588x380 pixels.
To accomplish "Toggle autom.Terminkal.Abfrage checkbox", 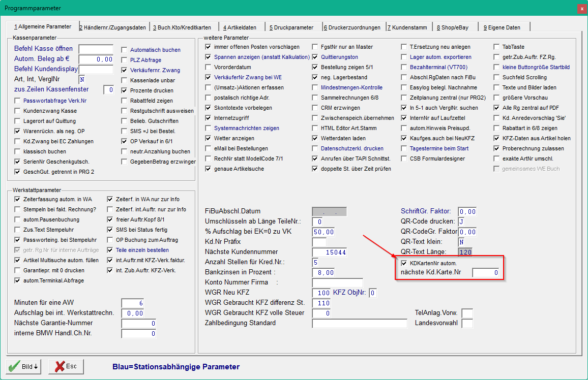I will pyautogui.click(x=17, y=280).
